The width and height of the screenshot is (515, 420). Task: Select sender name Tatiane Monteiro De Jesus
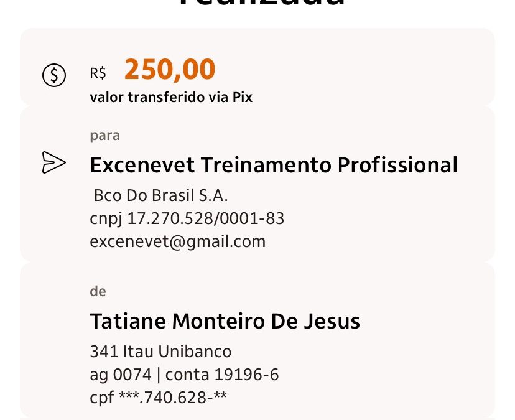[225, 322]
